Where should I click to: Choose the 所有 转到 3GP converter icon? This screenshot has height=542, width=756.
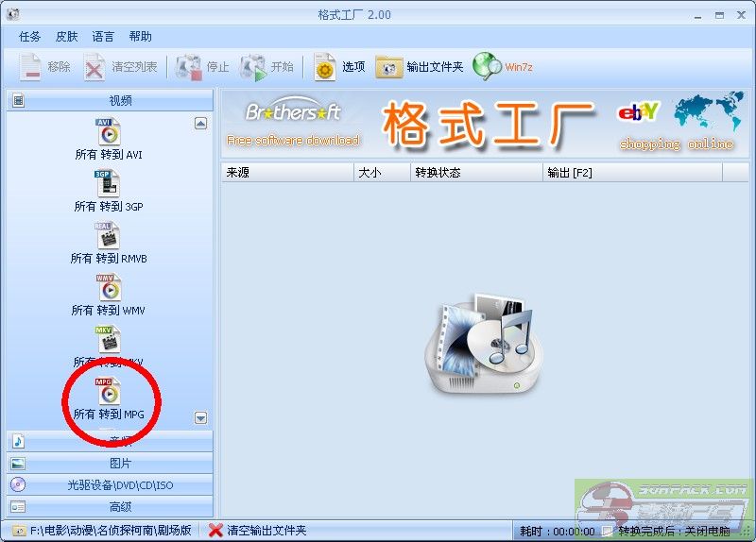(109, 184)
